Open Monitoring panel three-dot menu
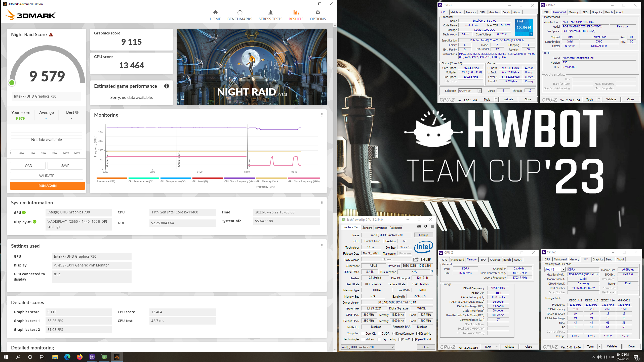This screenshot has height=362, width=644. [322, 115]
